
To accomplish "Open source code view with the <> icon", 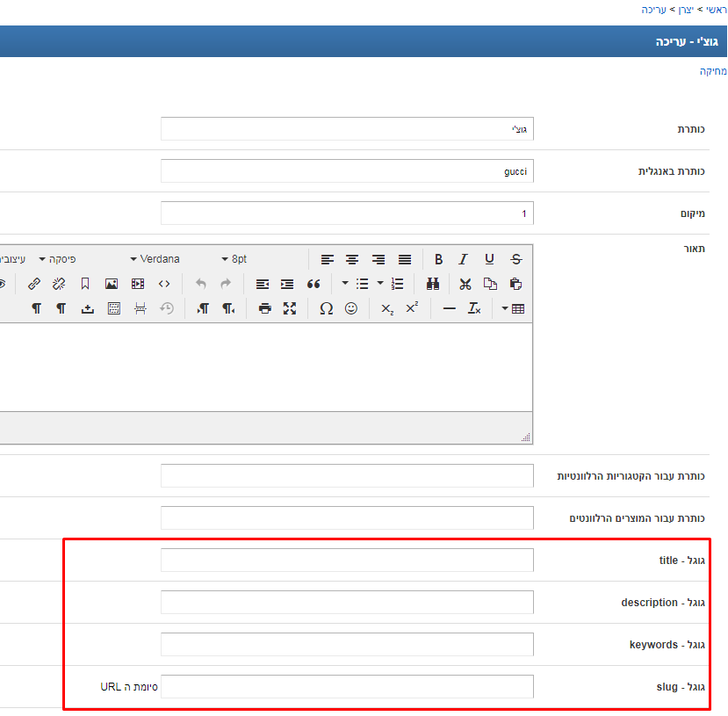I will click(x=164, y=284).
